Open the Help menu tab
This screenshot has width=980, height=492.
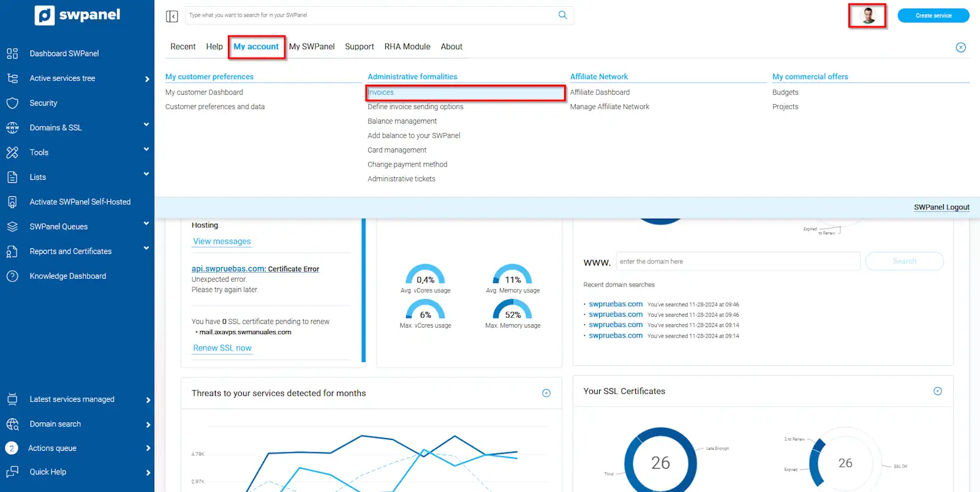tap(214, 47)
